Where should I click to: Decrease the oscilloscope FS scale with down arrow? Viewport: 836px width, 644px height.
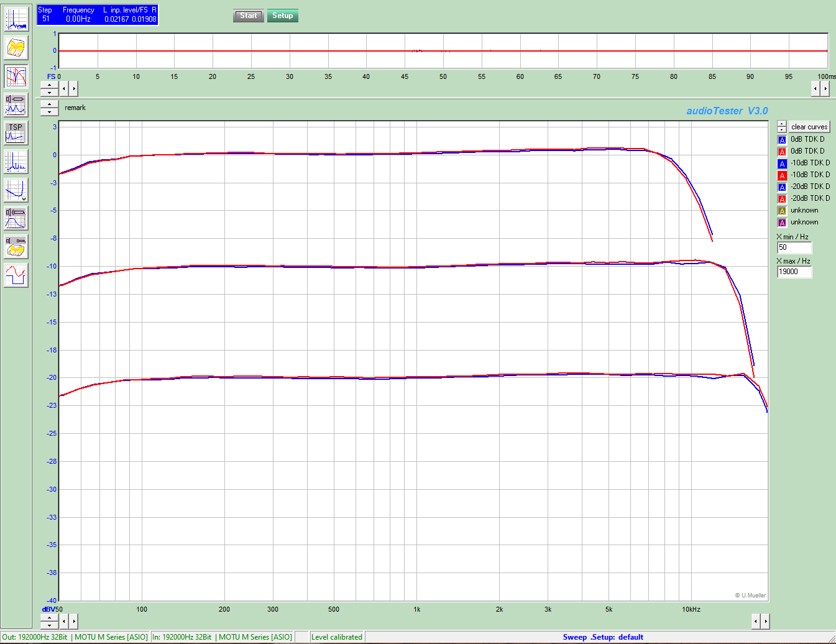tap(49, 93)
